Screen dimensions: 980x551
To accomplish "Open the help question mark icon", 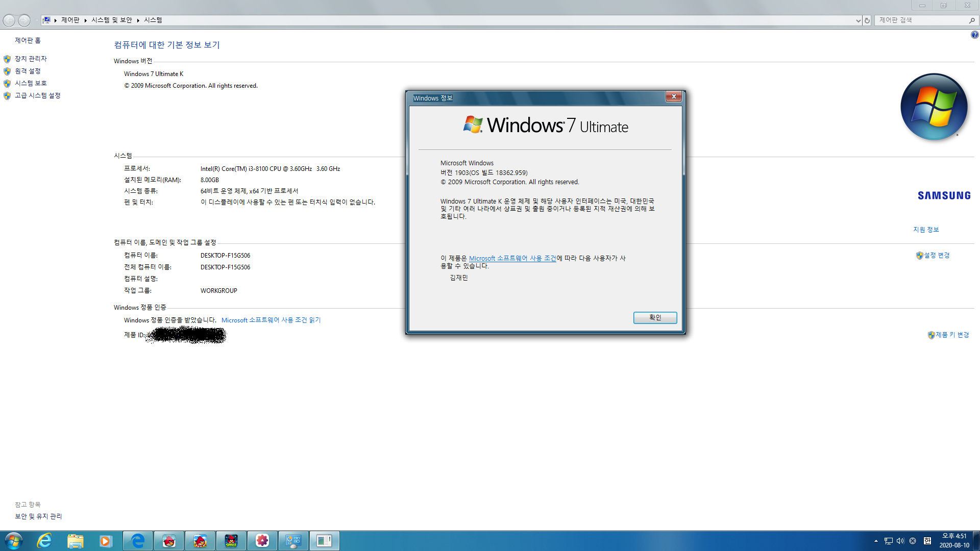I will point(974,35).
